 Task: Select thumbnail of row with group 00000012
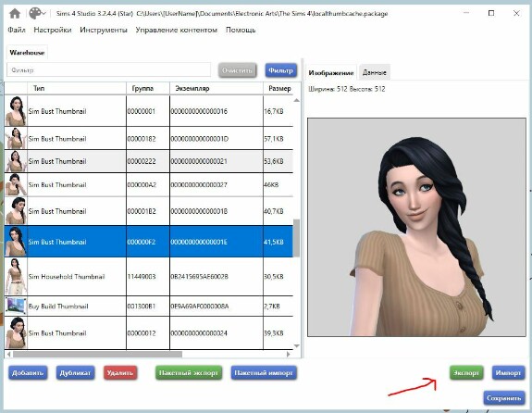(x=16, y=332)
